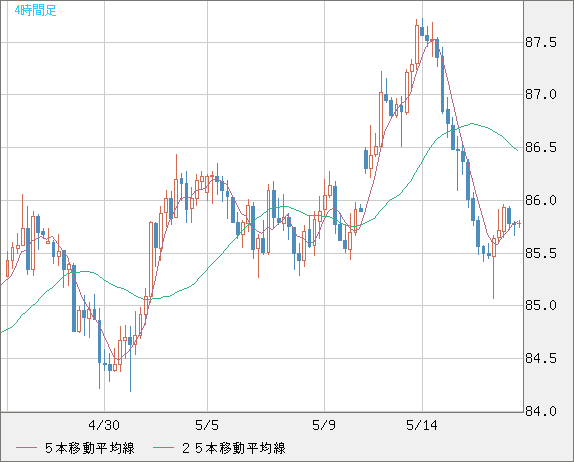The width and height of the screenshot is (574, 462).
Task: Click the last candlestick at chart's right edge
Action: (519, 223)
